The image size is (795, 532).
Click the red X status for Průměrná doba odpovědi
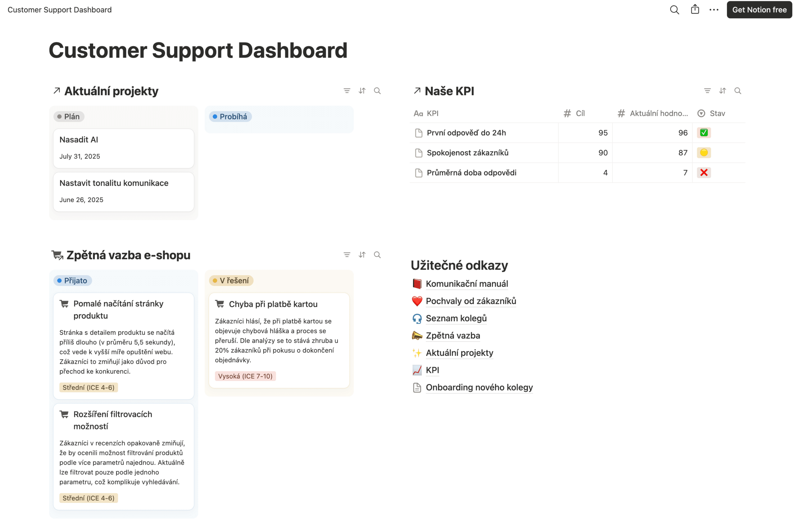(x=704, y=173)
